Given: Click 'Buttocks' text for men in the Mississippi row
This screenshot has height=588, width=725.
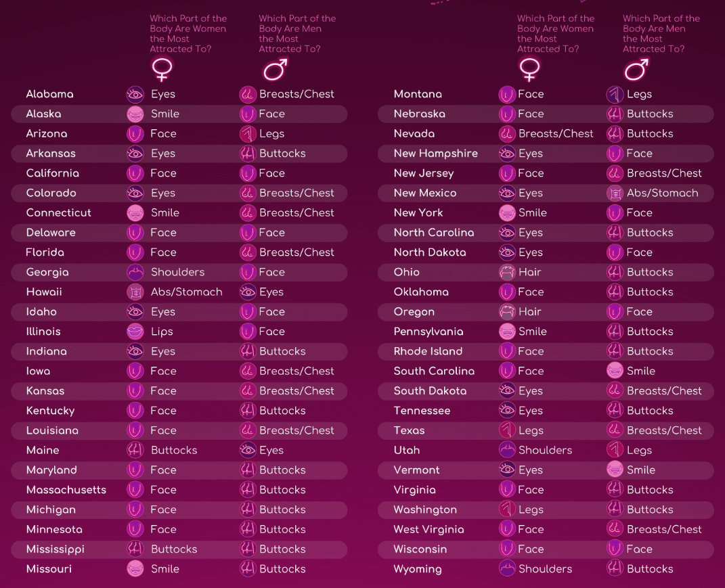Looking at the screenshot, I should click(282, 549).
